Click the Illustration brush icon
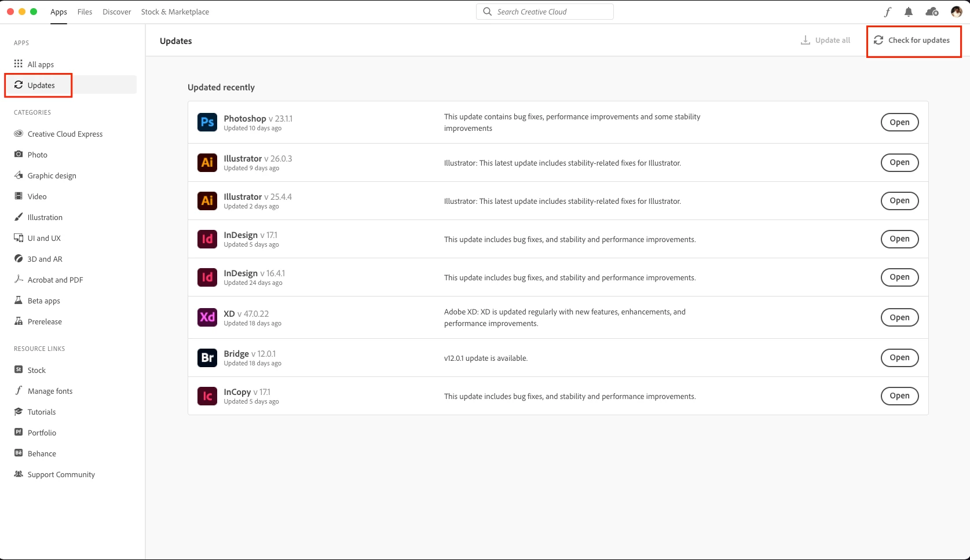The height and width of the screenshot is (560, 970). tap(19, 217)
